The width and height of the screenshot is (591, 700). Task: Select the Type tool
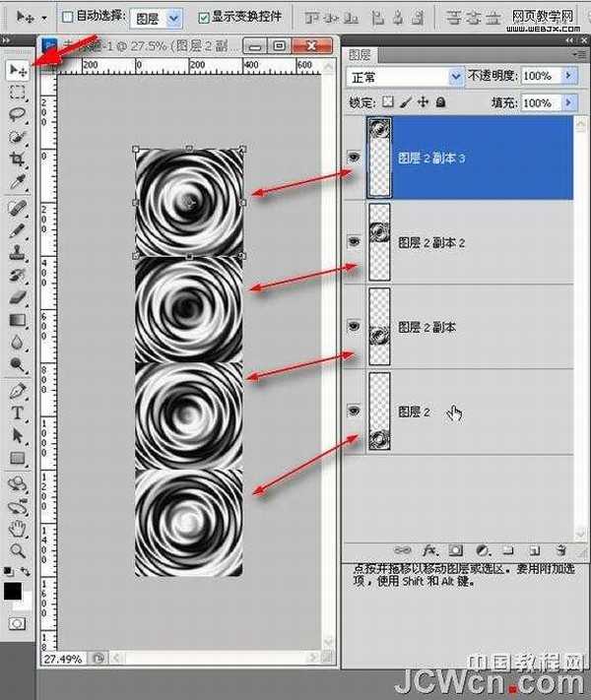pos(18,413)
